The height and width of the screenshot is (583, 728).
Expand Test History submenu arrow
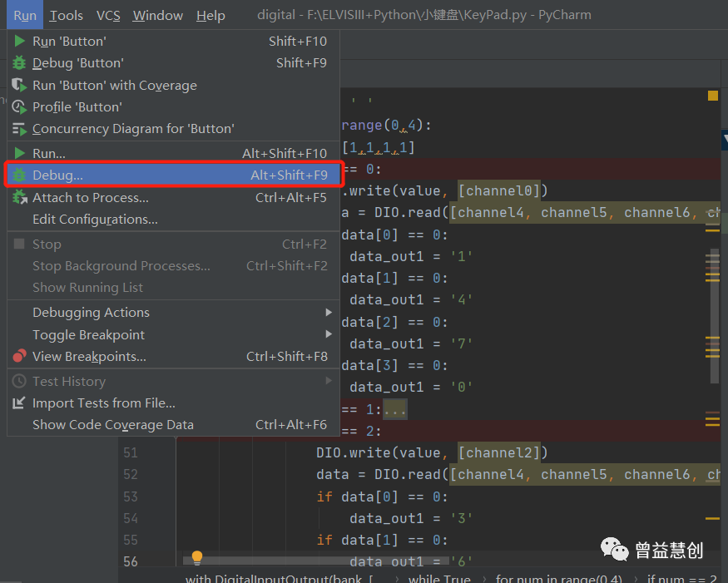pyautogui.click(x=329, y=381)
